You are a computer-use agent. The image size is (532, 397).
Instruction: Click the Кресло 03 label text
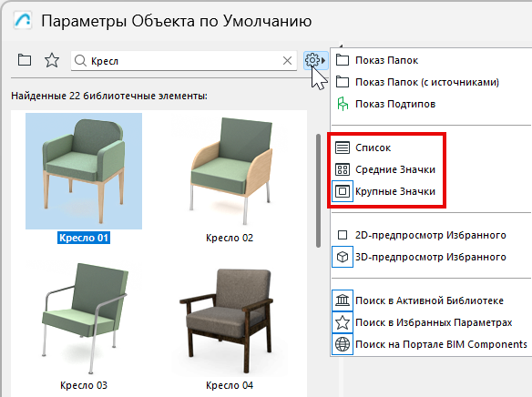(84, 385)
